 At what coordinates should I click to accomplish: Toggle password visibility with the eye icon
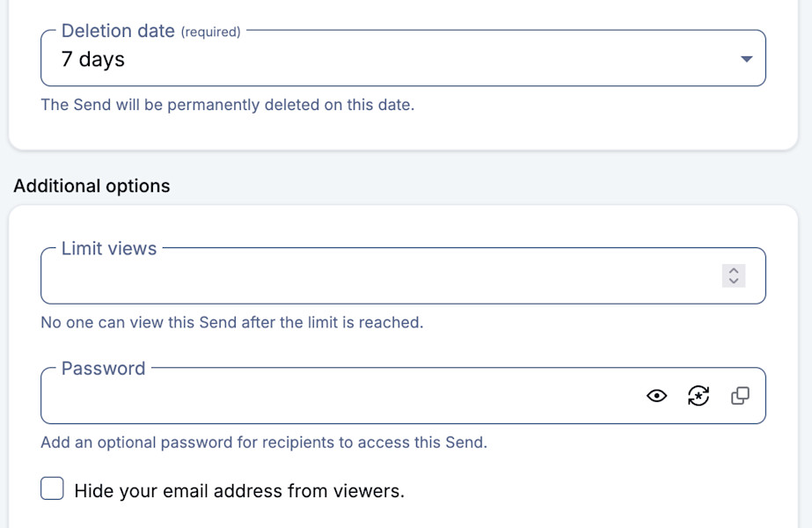click(656, 396)
